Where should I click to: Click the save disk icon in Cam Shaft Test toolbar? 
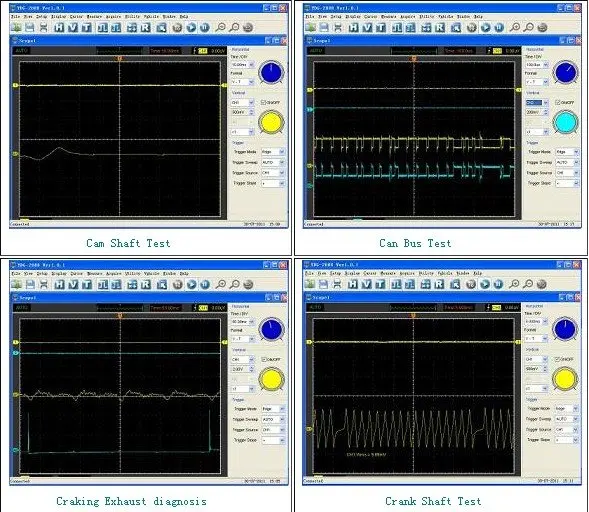pyautogui.click(x=30, y=27)
